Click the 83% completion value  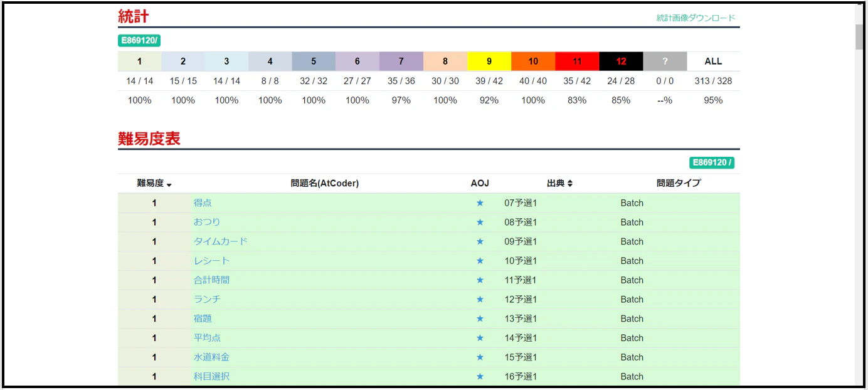[x=577, y=100]
